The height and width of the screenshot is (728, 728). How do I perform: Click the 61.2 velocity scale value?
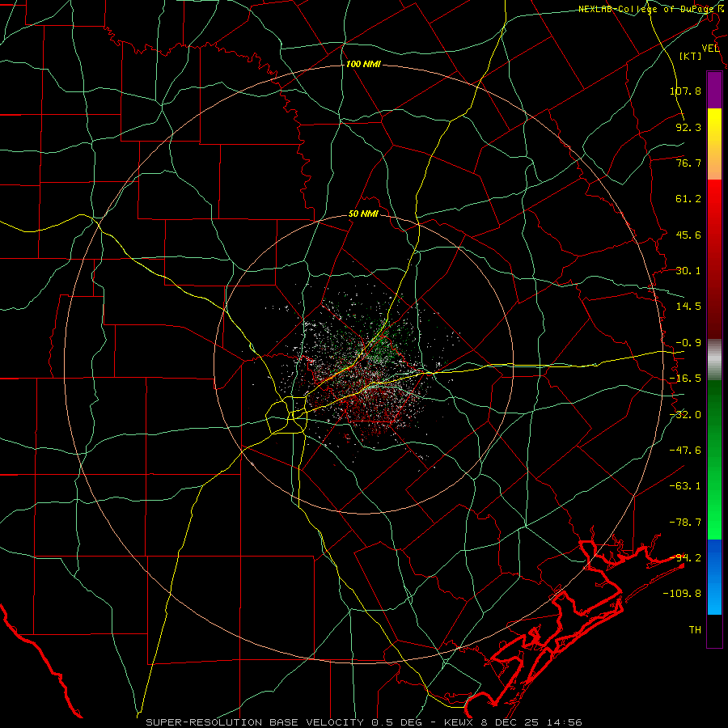[x=688, y=199]
